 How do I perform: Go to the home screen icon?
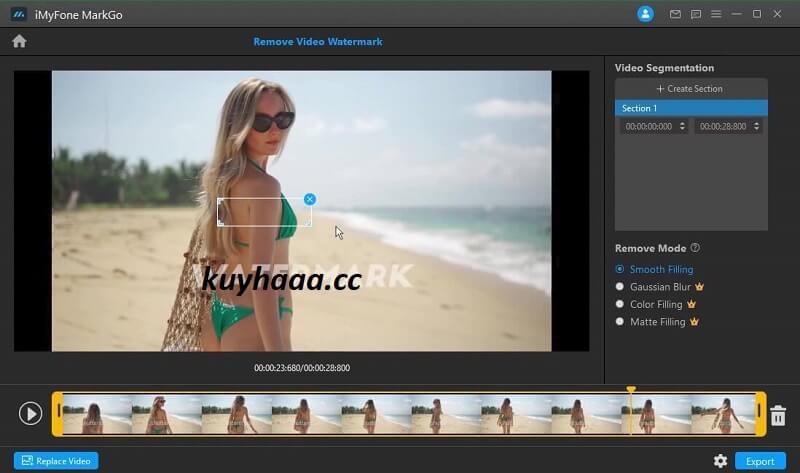(x=19, y=41)
